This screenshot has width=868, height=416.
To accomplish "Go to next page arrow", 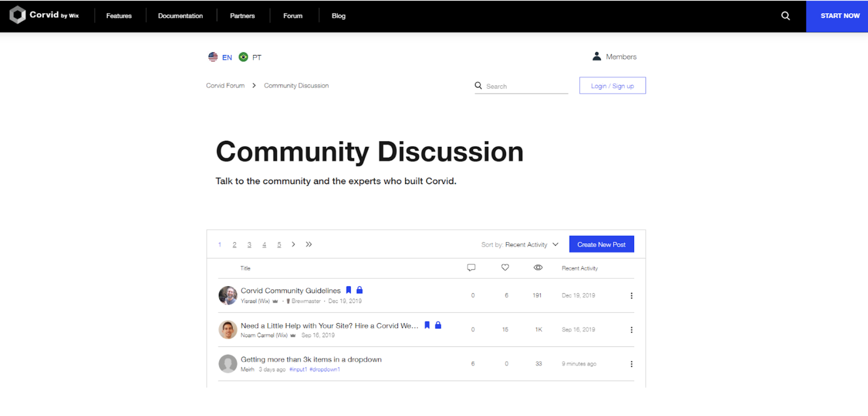I will [293, 244].
